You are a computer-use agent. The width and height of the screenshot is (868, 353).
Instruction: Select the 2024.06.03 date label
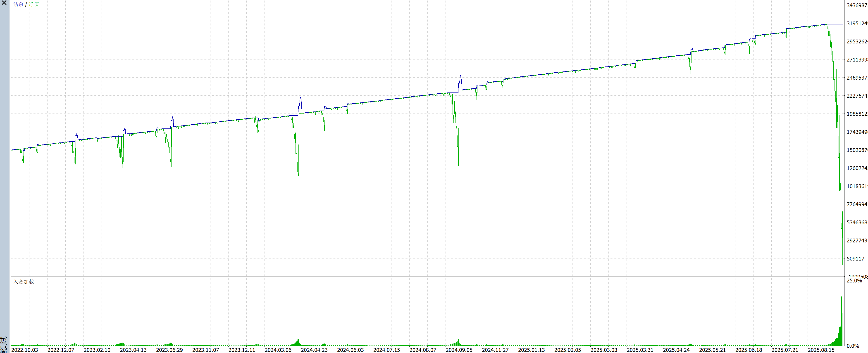pyautogui.click(x=351, y=350)
